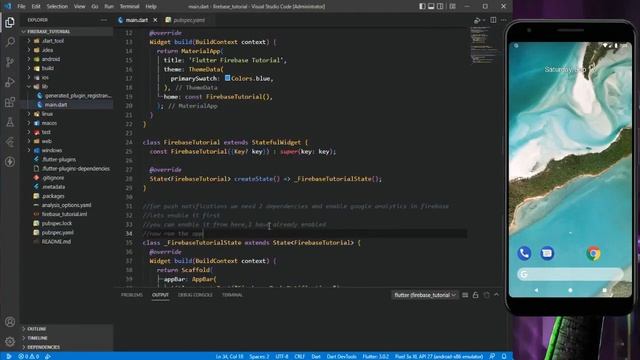Viewport: 640px width, 360px height.
Task: Click the Google search bar on emulator
Action: pos(570,274)
